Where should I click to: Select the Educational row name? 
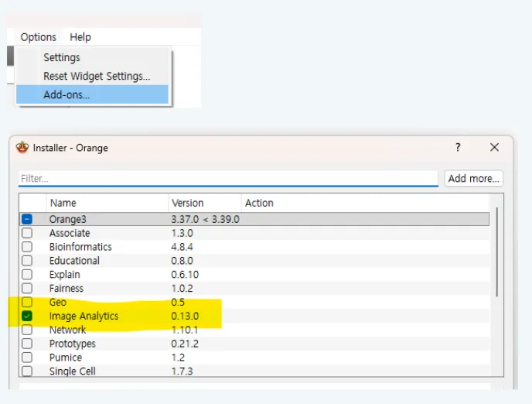pos(74,261)
